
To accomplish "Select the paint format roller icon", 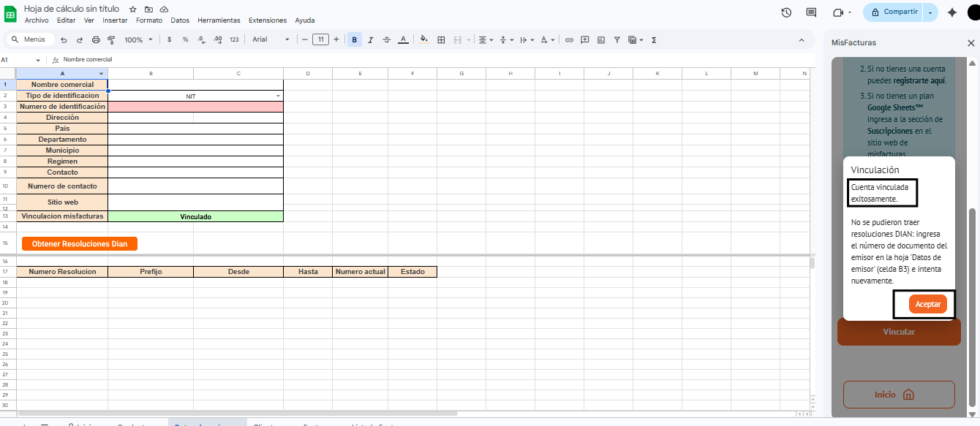I will pos(111,39).
